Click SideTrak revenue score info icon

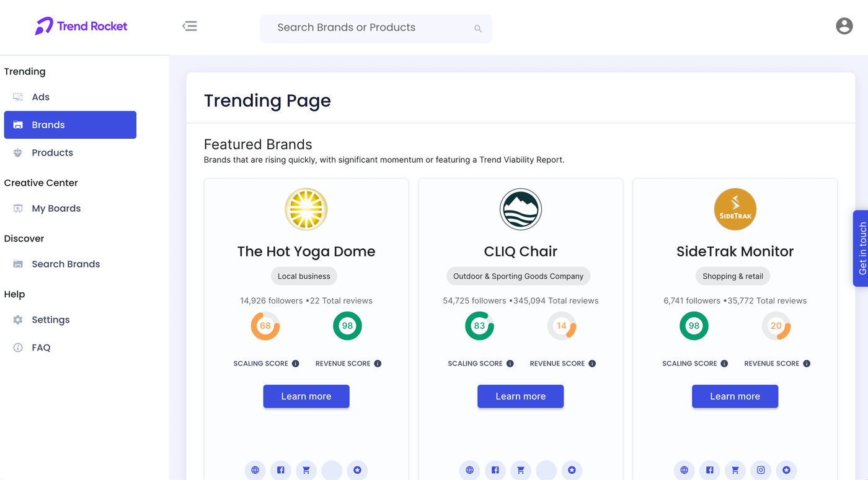coord(807,364)
